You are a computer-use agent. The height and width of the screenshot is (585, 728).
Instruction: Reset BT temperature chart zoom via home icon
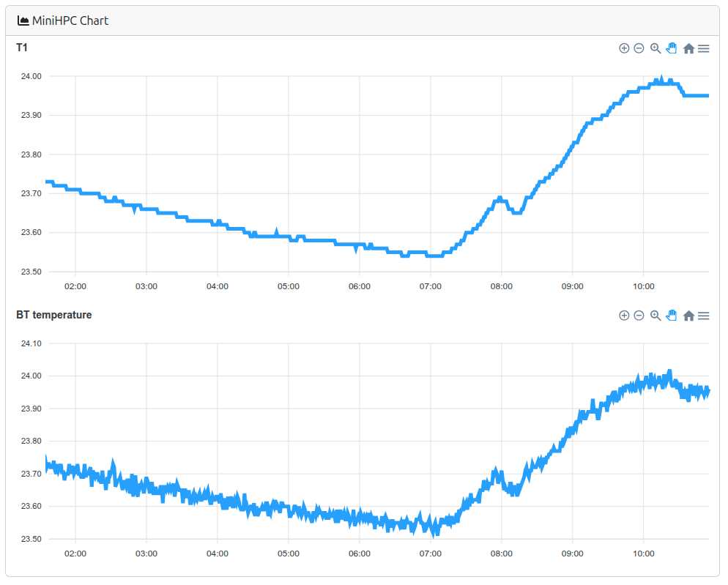(x=688, y=316)
